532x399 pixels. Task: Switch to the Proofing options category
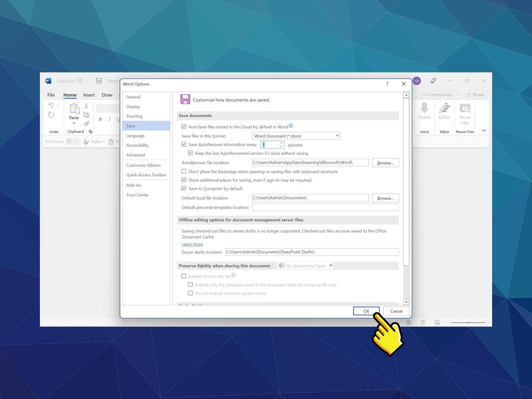click(x=134, y=116)
